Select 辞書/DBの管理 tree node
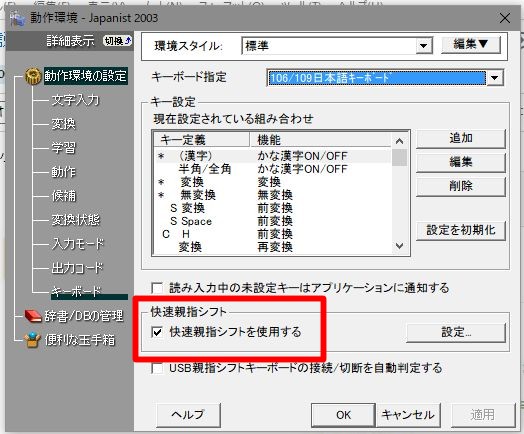This screenshot has height=434, width=524. pos(84,316)
